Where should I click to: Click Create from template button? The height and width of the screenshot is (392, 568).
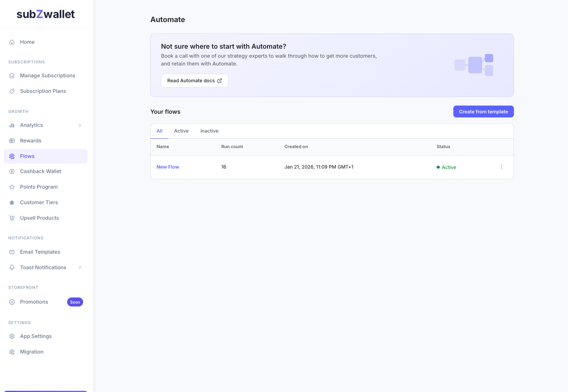[x=483, y=112]
